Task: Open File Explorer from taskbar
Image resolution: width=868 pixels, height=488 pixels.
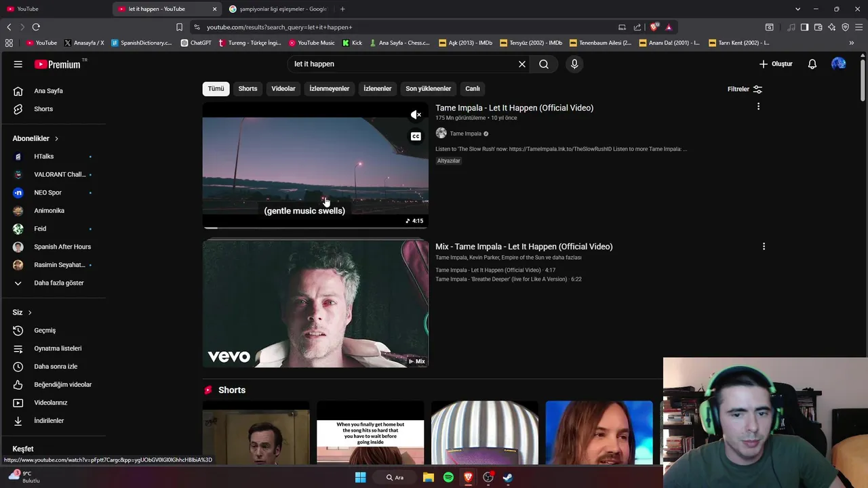Action: [429, 477]
